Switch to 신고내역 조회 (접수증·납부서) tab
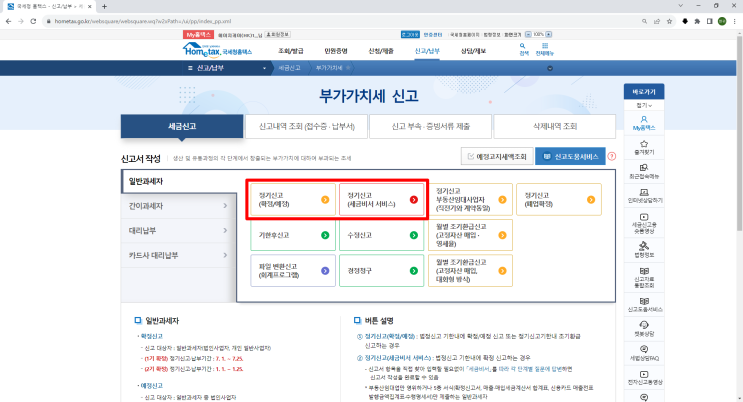Viewport: 743px width, 402px height. tap(307, 126)
